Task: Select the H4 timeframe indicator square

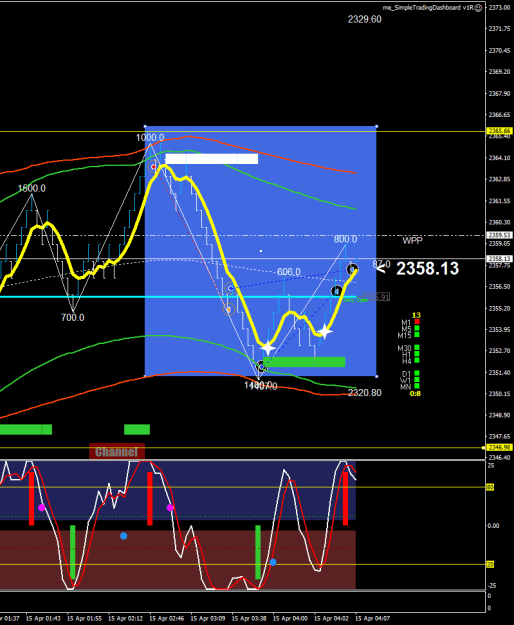Action: [x=417, y=360]
